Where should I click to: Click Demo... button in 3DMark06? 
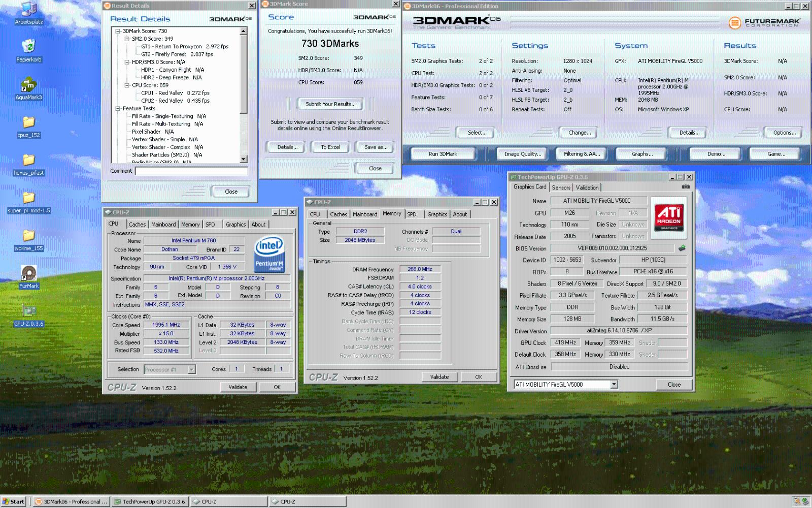pos(716,154)
